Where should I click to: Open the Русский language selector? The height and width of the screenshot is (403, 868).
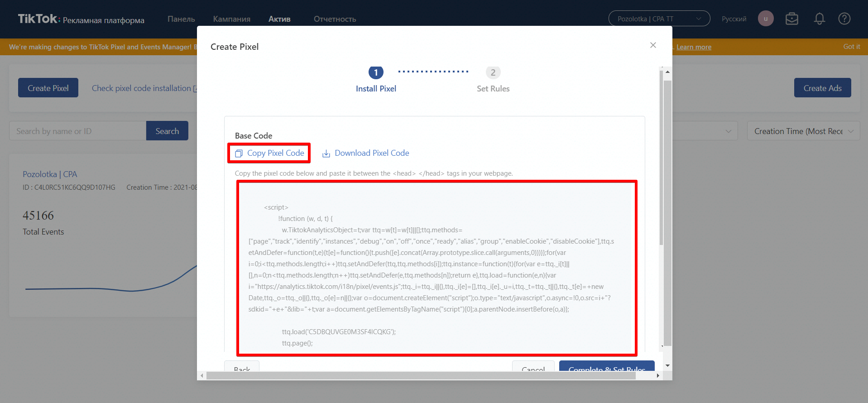(x=734, y=19)
